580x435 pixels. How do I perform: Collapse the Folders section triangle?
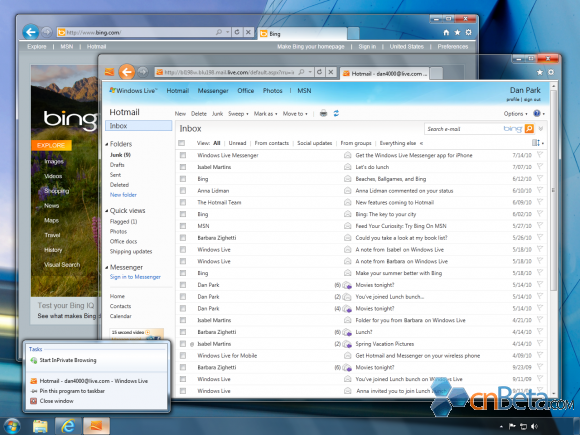(x=107, y=144)
